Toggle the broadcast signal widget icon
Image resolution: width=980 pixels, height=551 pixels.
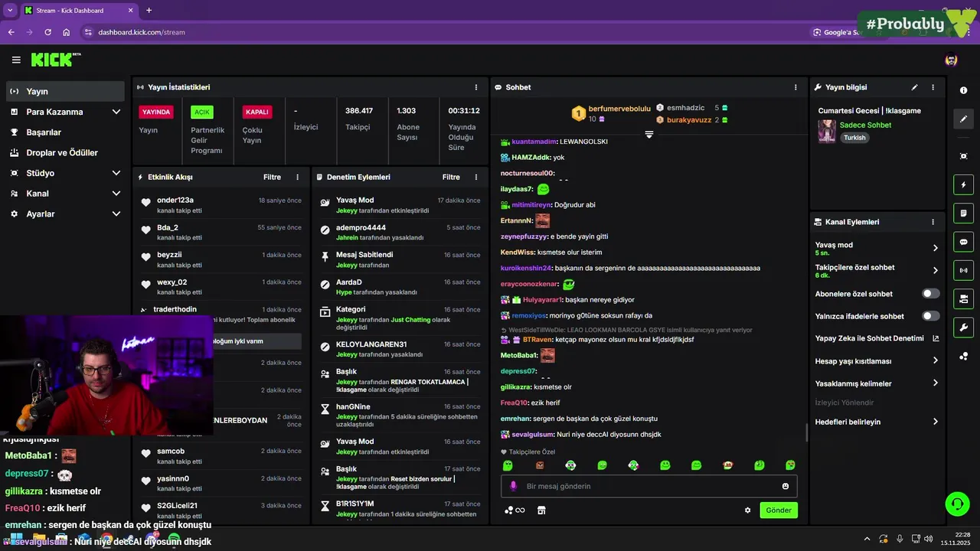pyautogui.click(x=963, y=270)
